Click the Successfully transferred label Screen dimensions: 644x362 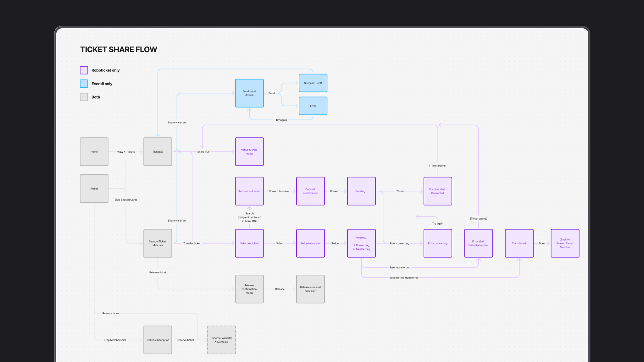tap(404, 278)
